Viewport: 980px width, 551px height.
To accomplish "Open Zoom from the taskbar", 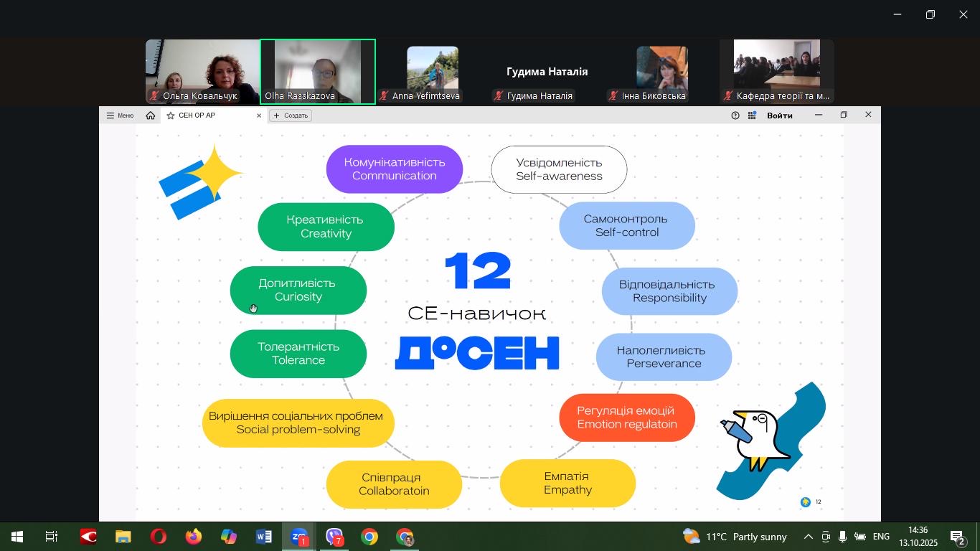I will 299,537.
